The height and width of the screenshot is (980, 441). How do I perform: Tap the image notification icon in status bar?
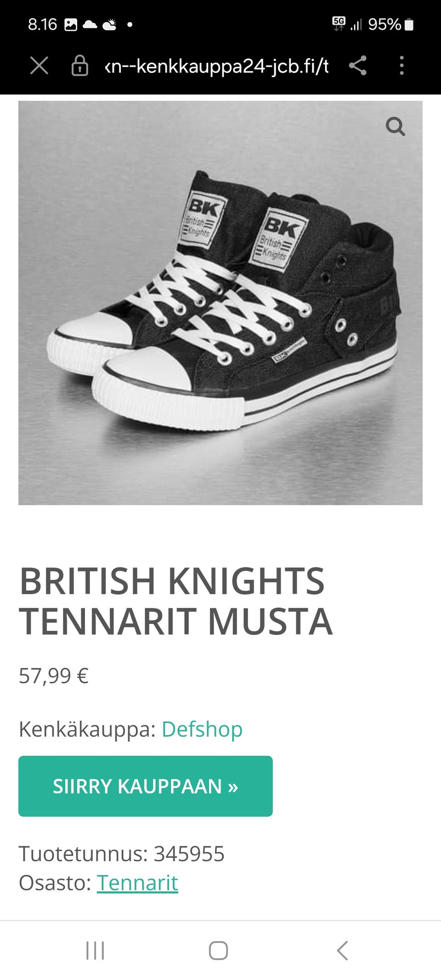(x=71, y=24)
